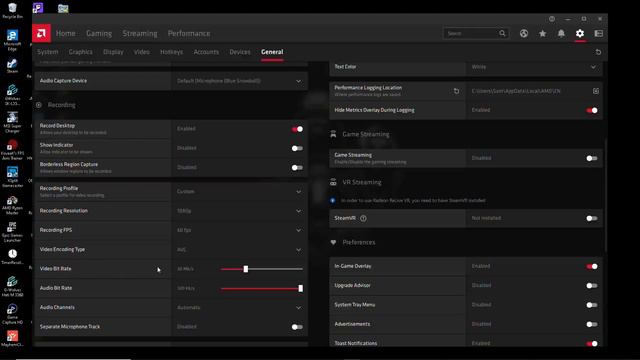Switch to Hotkeys settings tab
This screenshot has height=360, width=640.
[171, 52]
